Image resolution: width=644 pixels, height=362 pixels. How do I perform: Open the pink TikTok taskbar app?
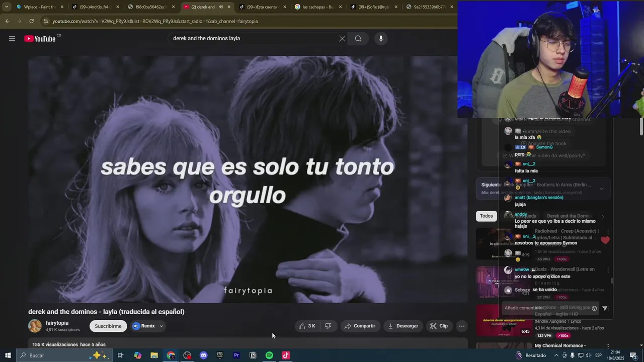pos(286,355)
